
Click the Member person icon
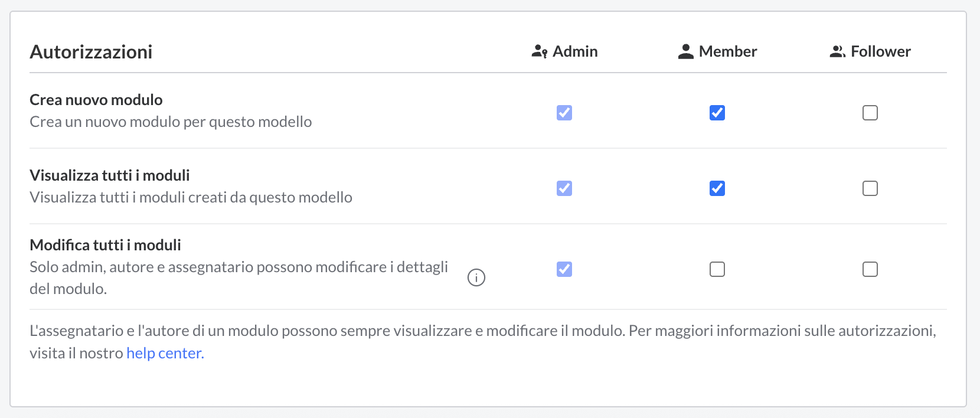[685, 52]
